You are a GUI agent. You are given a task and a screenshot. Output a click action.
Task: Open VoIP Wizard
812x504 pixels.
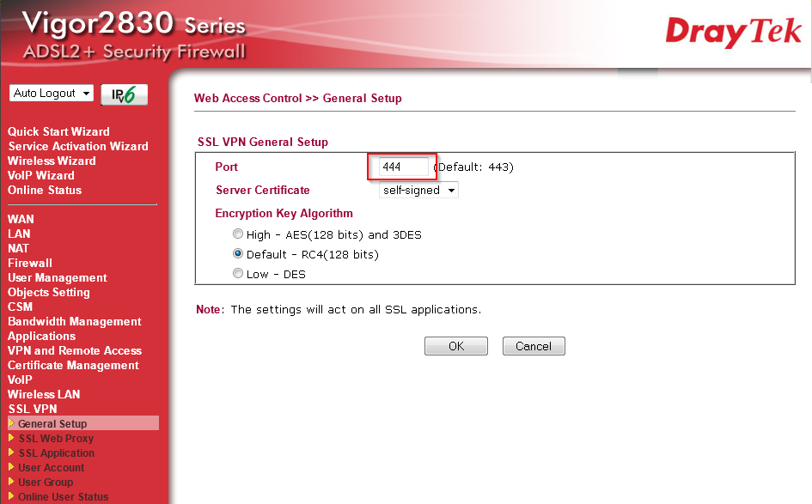click(41, 175)
